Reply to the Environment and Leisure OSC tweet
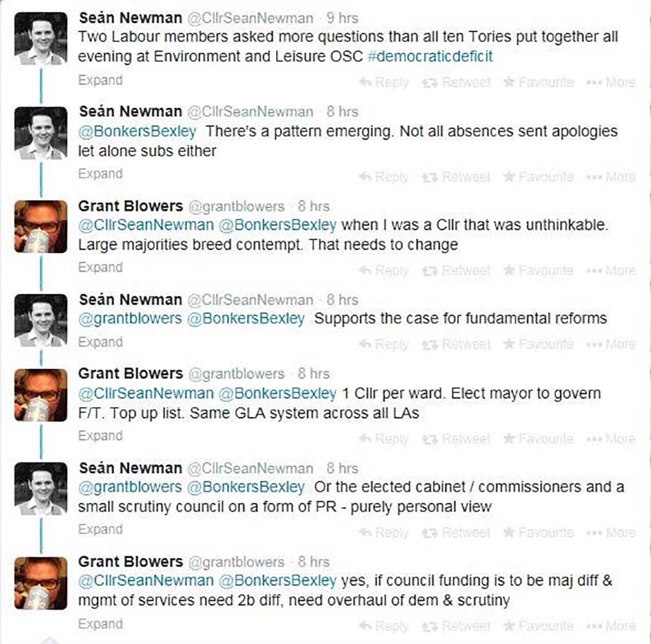This screenshot has height=644, width=651. tap(384, 83)
